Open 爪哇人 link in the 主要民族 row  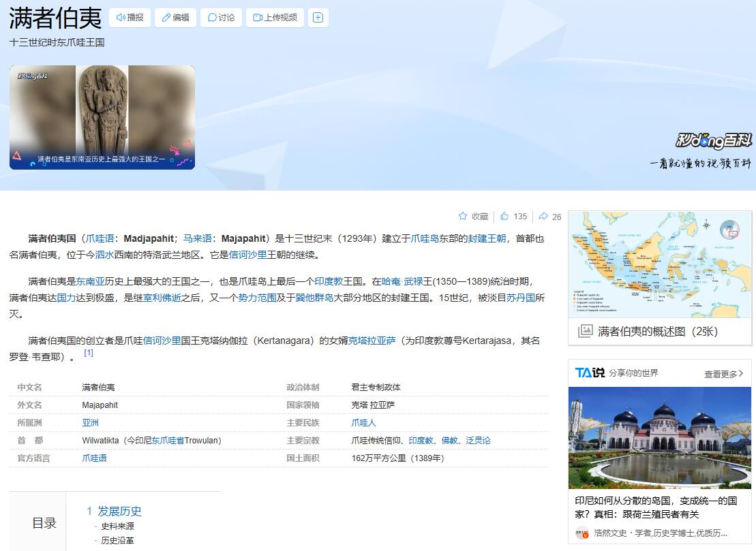[x=363, y=422]
